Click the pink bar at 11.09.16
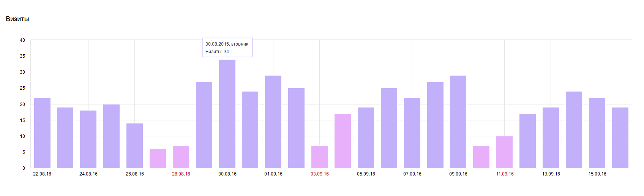The height and width of the screenshot is (196, 644). click(x=504, y=152)
